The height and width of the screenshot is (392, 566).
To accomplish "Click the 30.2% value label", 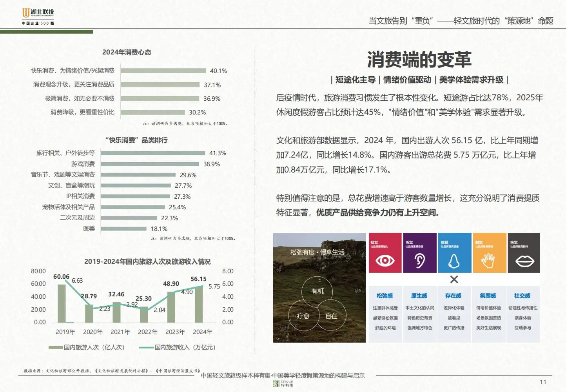I will [x=198, y=112].
